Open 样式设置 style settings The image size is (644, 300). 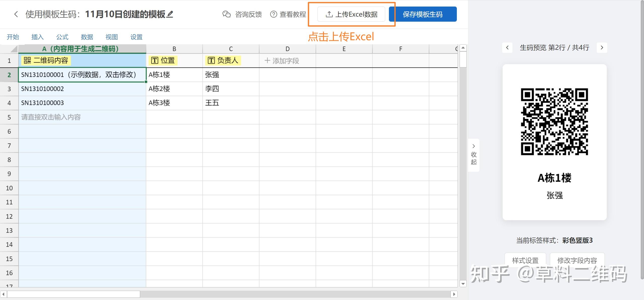click(x=525, y=260)
